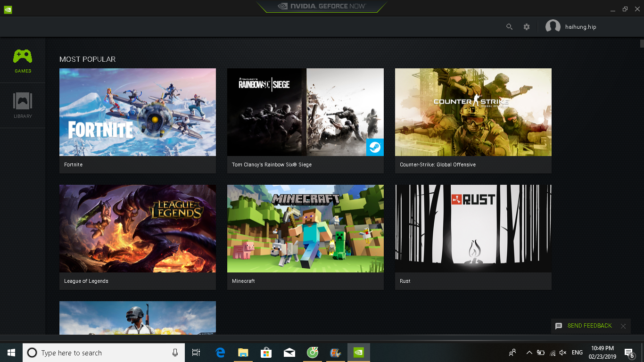The width and height of the screenshot is (644, 362).
Task: Select the "Fortnite" caption text
Action: pyautogui.click(x=73, y=165)
